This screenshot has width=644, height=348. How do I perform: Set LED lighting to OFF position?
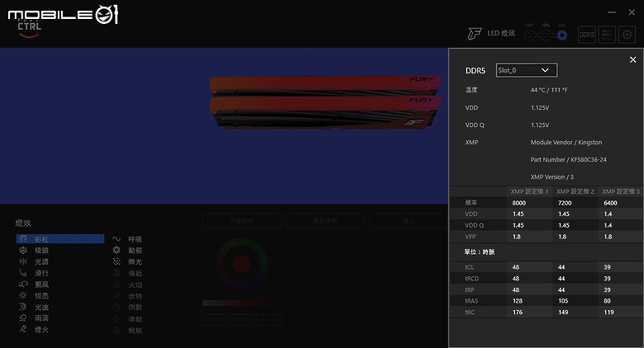[529, 35]
